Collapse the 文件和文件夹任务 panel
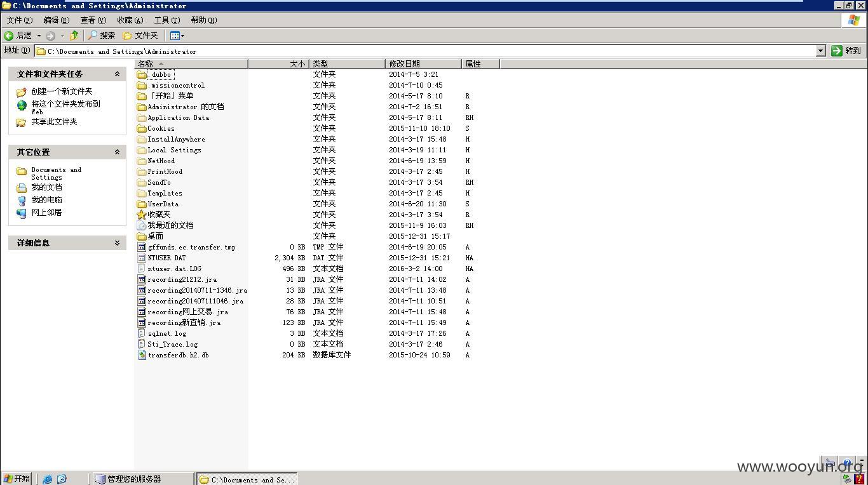The height and width of the screenshot is (485, 868). 117,74
